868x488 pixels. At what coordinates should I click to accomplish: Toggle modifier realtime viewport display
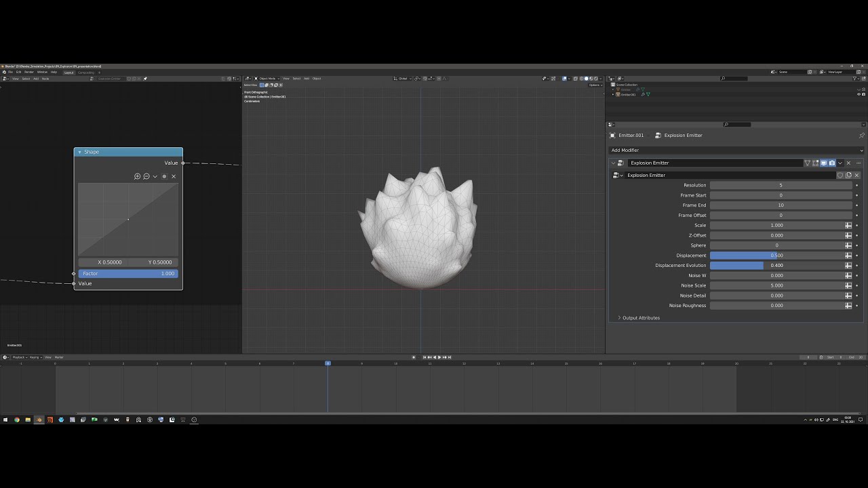click(824, 163)
